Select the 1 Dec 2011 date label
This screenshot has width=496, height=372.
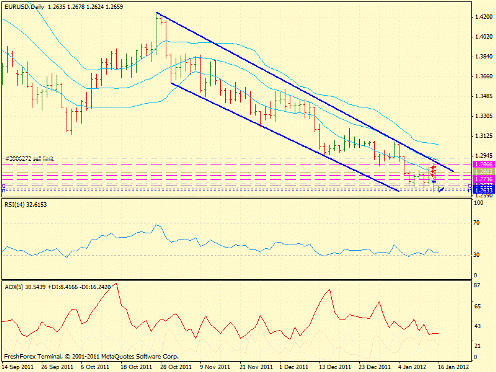click(x=294, y=367)
